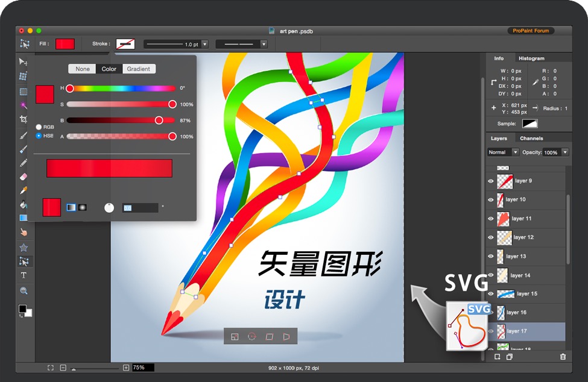Select the Rectangular Marquee selection tool
588x382 pixels.
point(24,92)
